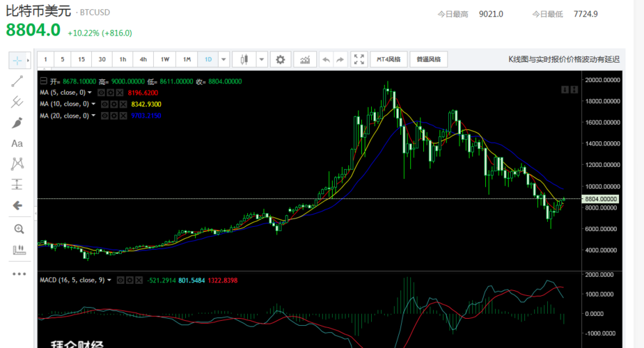This screenshot has width=644, height=348.
Task: Click the MA5 value 8196.6200
Action: click(x=143, y=93)
